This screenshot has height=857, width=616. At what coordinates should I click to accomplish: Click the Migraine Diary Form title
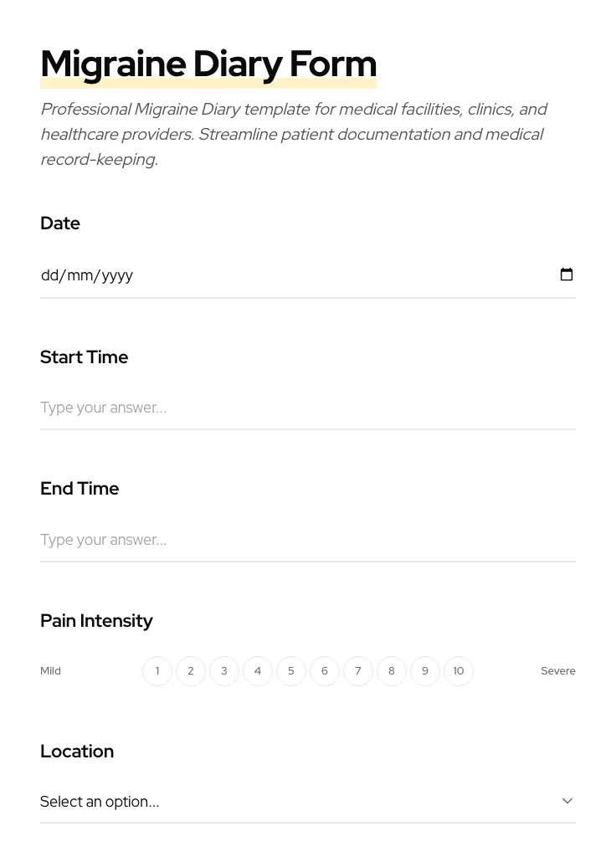tap(208, 64)
